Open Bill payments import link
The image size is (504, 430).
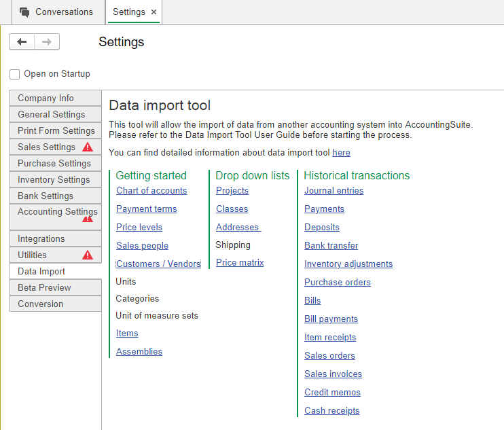click(331, 319)
